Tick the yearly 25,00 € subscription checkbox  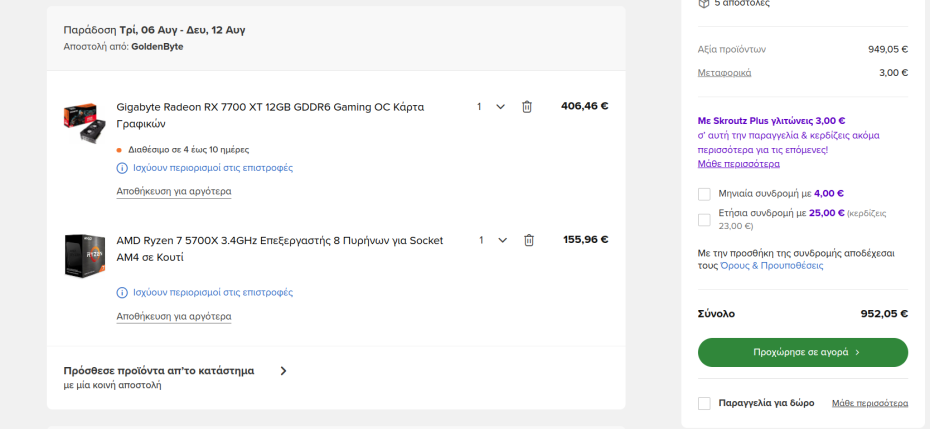[x=704, y=219]
